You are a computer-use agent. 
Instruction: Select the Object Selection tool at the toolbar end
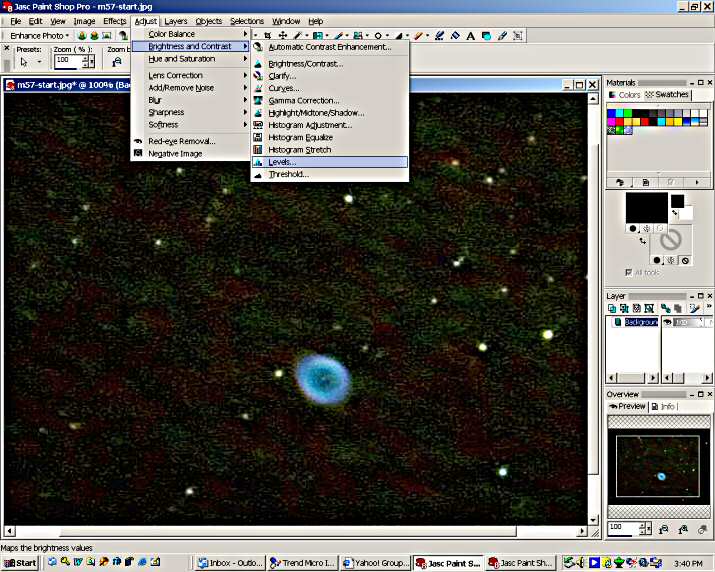(x=518, y=35)
